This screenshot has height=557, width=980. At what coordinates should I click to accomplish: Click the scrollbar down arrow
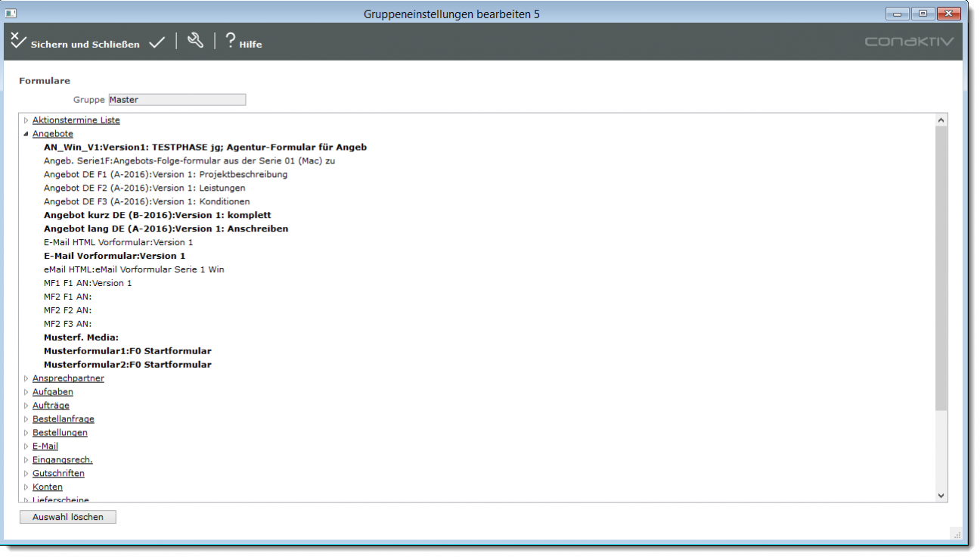(x=941, y=496)
